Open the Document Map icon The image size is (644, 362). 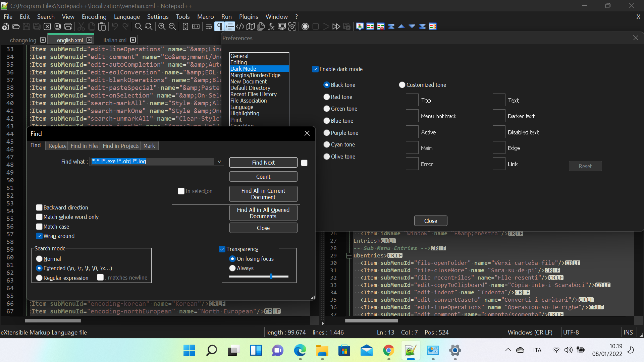pyautogui.click(x=251, y=26)
